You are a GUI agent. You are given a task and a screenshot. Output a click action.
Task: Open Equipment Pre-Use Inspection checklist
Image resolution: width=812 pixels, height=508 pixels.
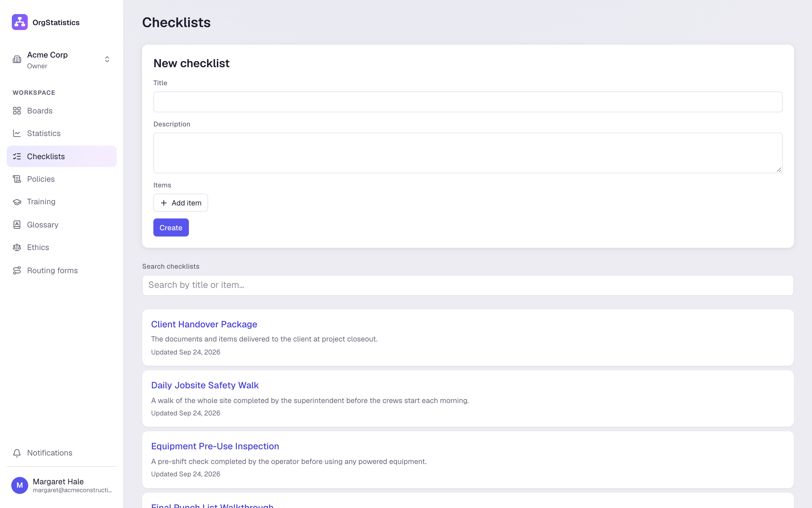215,446
